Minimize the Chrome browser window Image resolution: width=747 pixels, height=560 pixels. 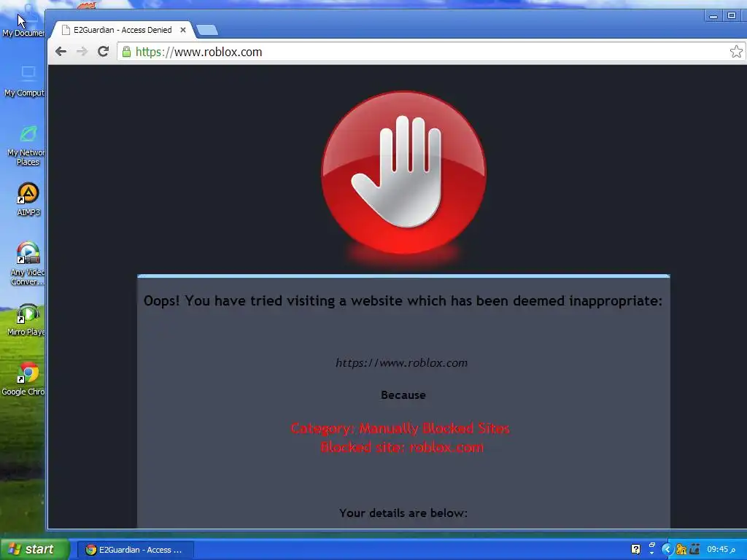[x=713, y=16]
